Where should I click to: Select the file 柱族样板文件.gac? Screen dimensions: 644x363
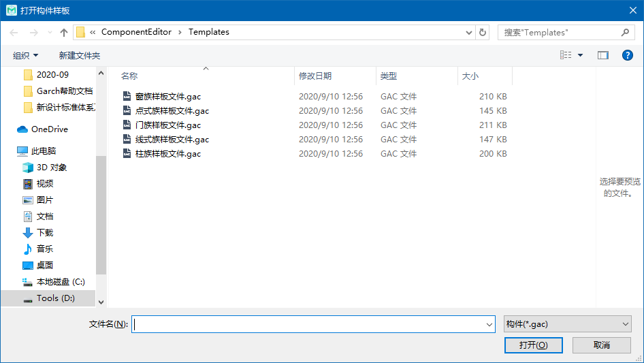168,154
